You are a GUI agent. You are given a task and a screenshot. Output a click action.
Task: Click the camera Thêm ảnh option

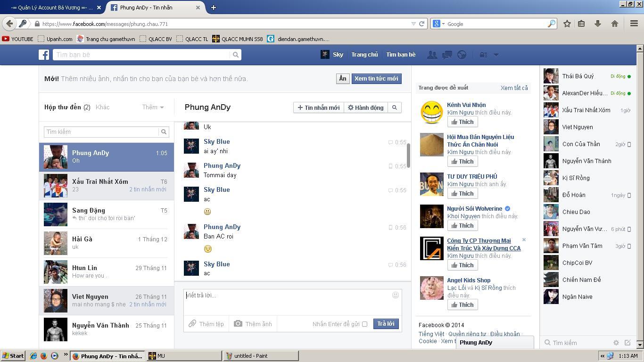[x=253, y=324]
